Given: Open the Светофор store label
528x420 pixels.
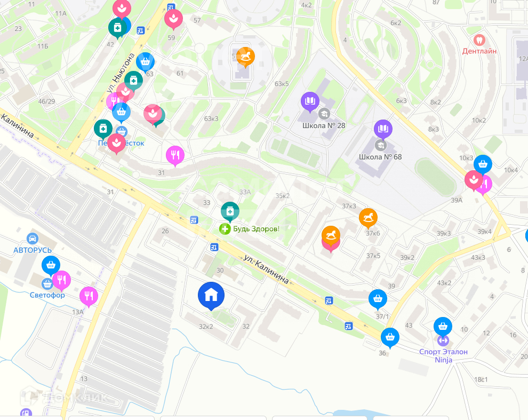Looking at the screenshot, I should (x=47, y=295).
